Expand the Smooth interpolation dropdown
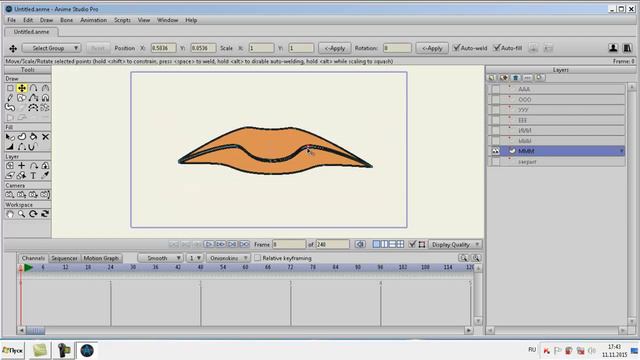 coord(160,258)
